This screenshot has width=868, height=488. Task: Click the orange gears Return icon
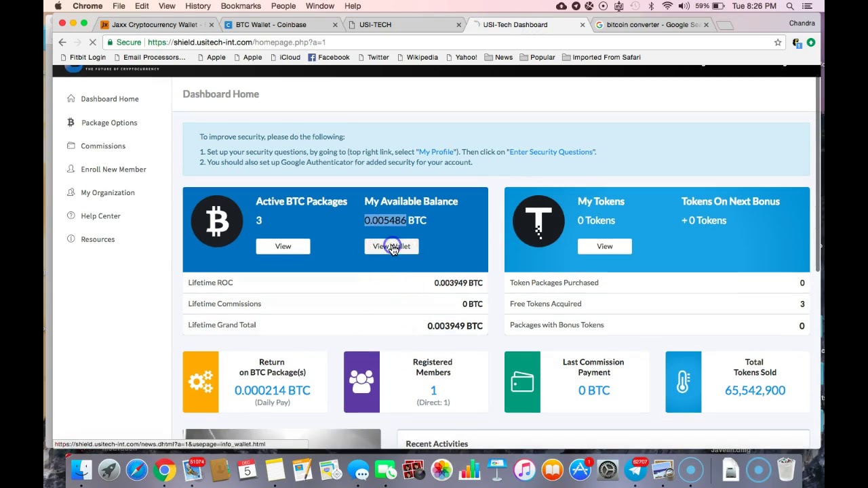(201, 382)
